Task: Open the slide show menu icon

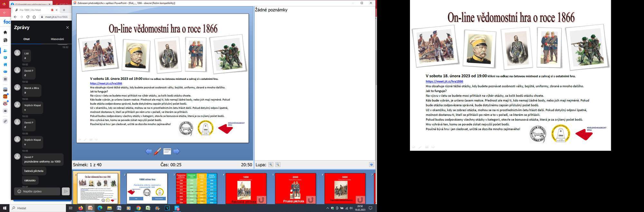Action: (167, 151)
